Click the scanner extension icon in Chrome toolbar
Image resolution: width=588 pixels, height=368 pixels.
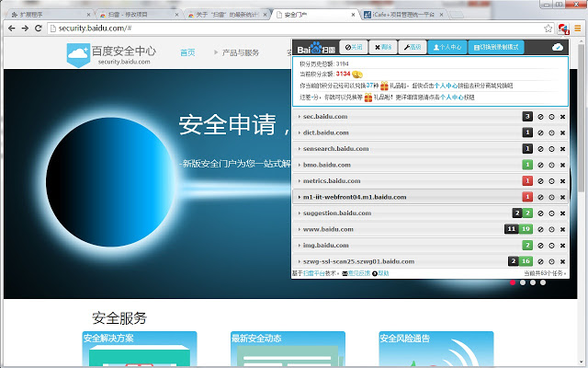coord(563,29)
